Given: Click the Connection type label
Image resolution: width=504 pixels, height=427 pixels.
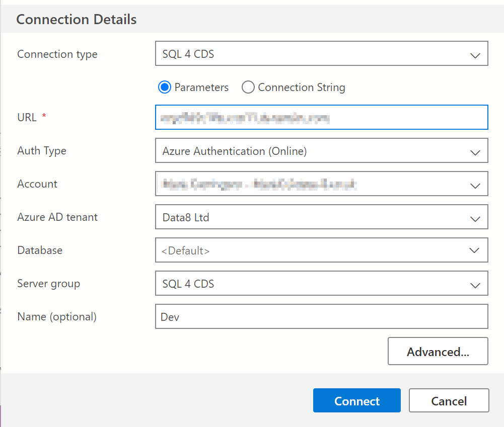Looking at the screenshot, I should (x=57, y=54).
